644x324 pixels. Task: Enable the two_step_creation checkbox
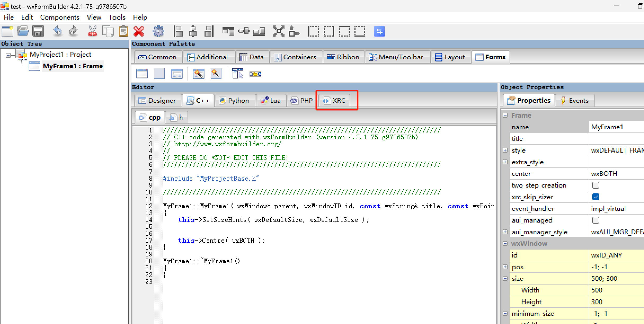(x=596, y=185)
